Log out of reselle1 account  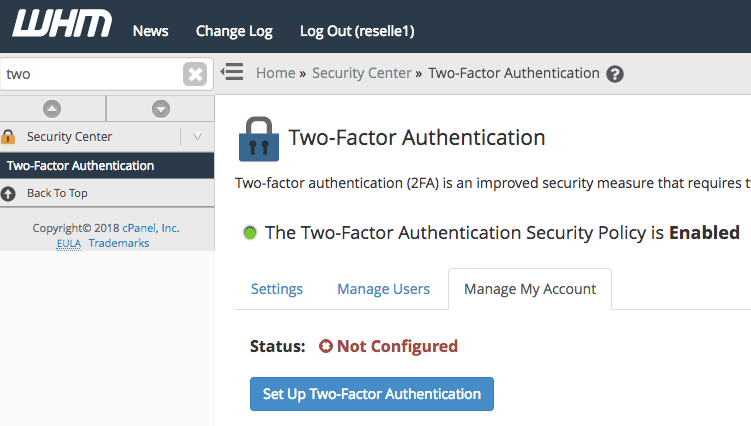[357, 31]
